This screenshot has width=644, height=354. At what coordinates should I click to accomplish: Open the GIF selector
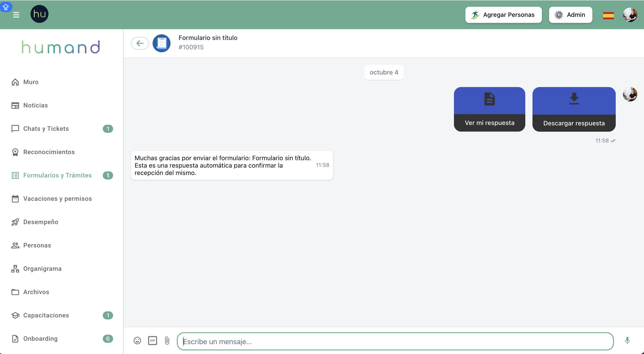point(153,341)
